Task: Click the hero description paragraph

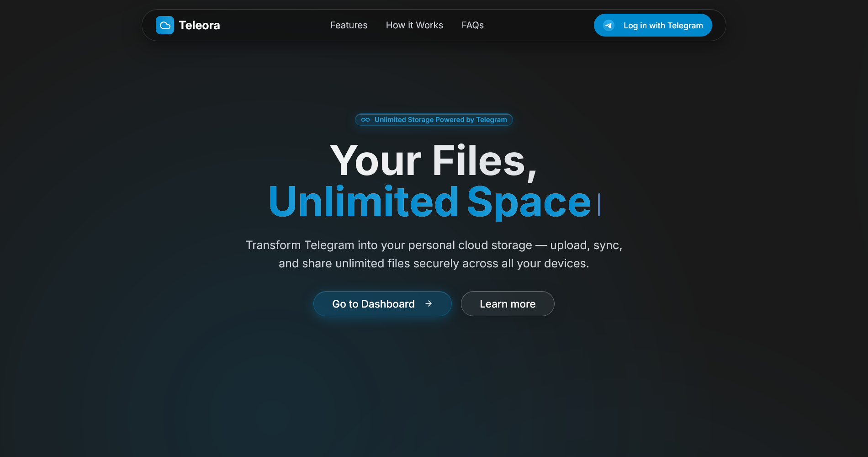Action: (x=434, y=254)
